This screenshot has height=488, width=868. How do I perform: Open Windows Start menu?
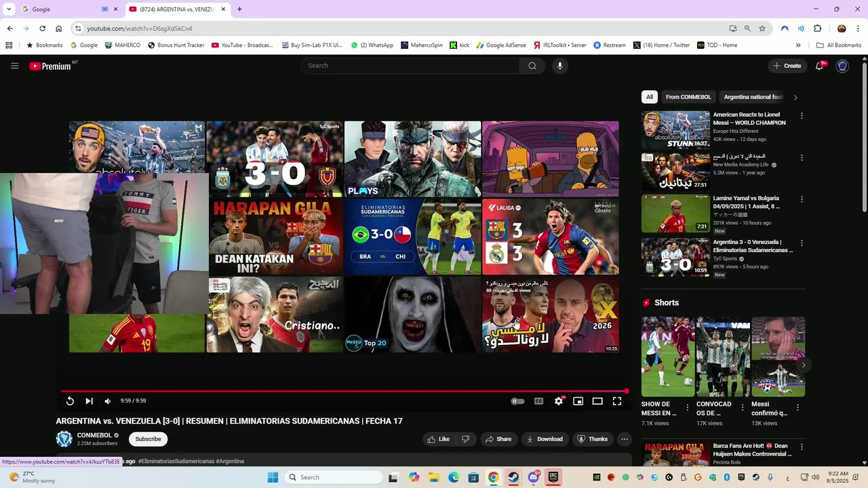click(x=273, y=477)
